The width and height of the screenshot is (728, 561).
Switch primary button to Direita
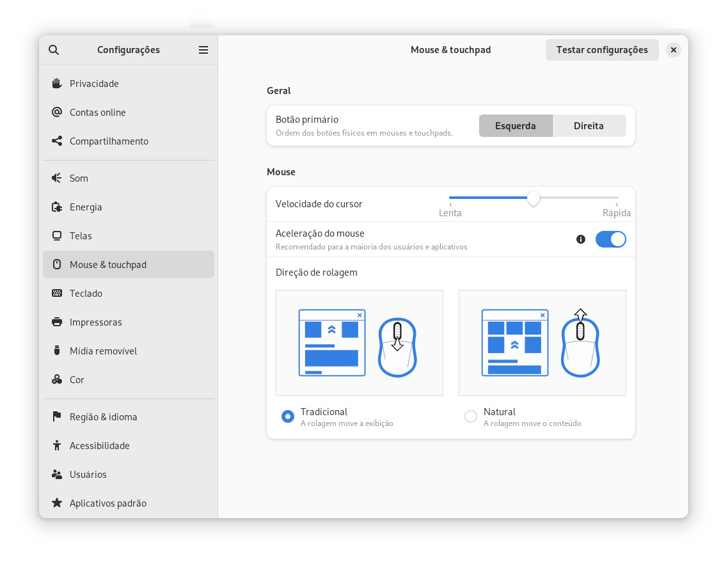click(589, 125)
